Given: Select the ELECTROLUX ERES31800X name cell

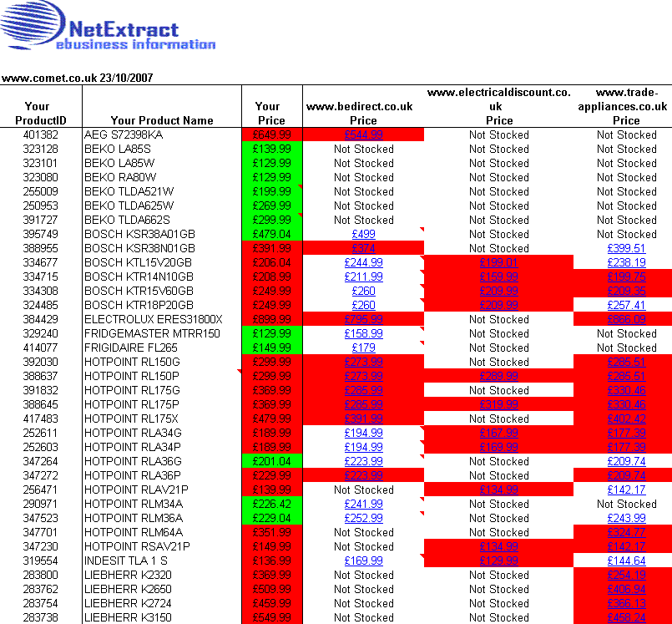Looking at the screenshot, I should coord(162,319).
